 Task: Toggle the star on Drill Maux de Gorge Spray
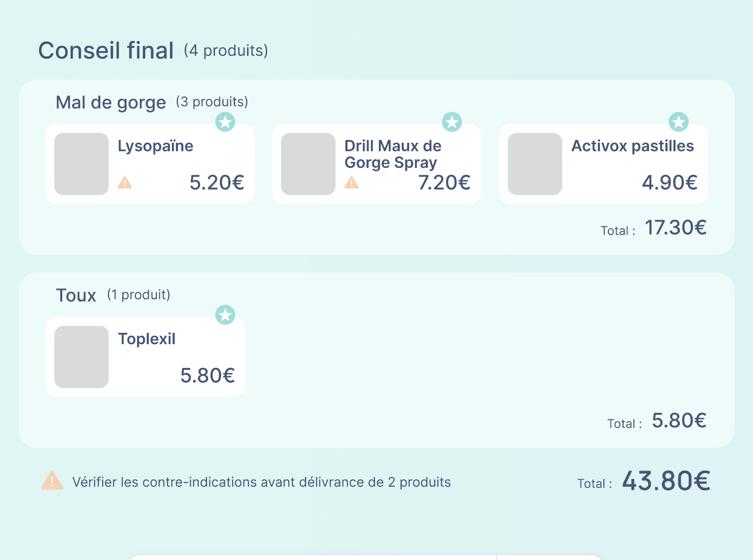(452, 121)
